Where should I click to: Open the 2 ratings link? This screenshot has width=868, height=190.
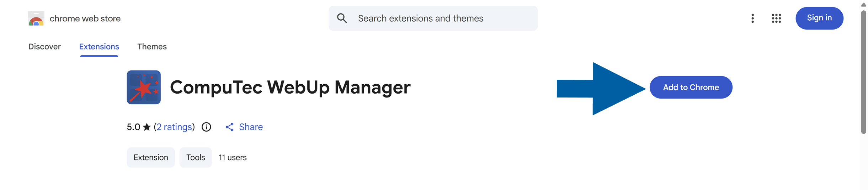pos(174,127)
